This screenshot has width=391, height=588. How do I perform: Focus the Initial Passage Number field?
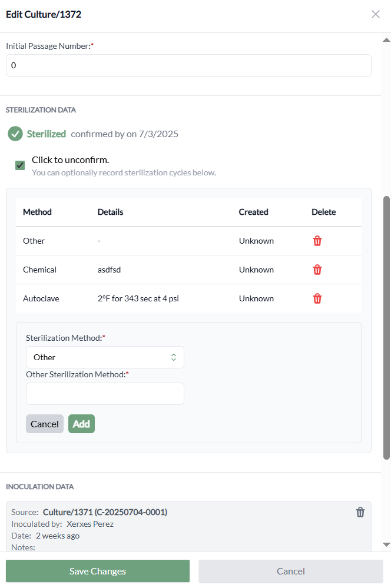coord(188,65)
